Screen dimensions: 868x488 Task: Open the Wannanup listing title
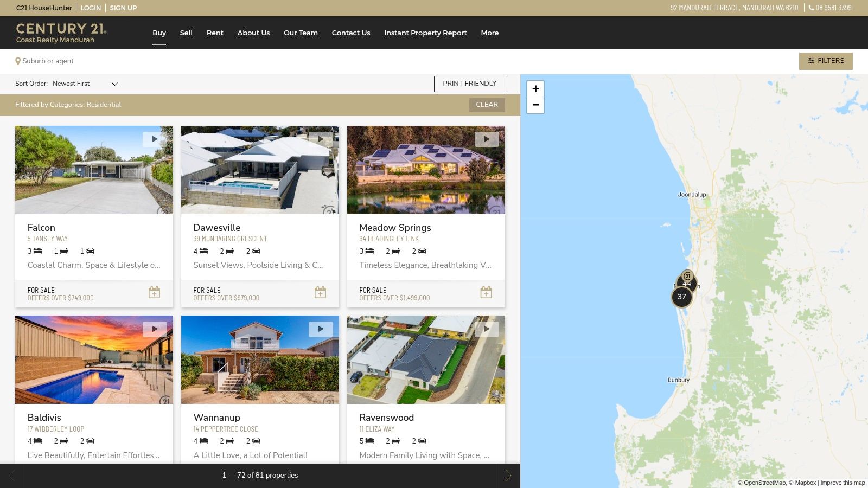[x=216, y=418]
